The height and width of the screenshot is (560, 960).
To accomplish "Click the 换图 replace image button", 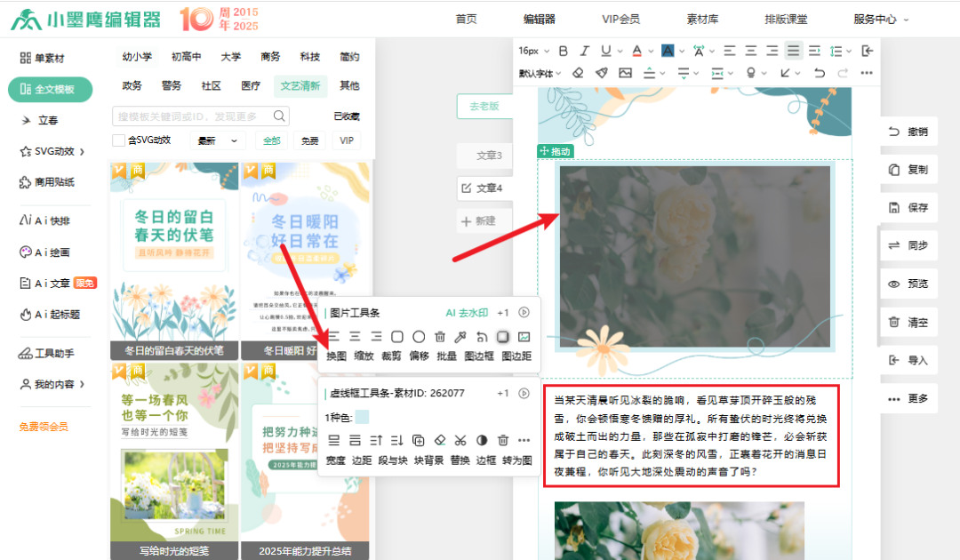I will coord(335,356).
